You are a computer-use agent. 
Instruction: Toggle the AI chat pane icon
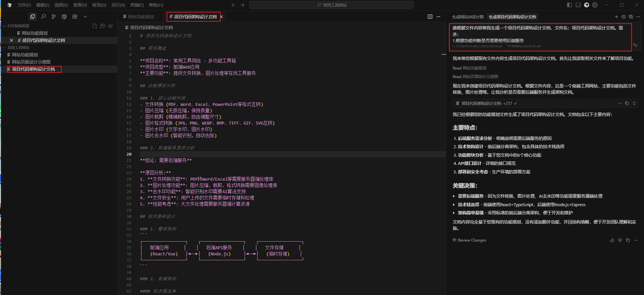coord(587,5)
